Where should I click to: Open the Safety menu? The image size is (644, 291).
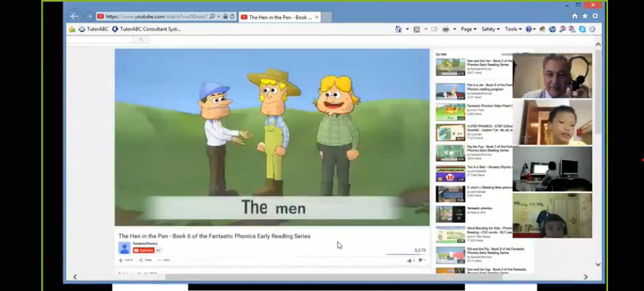(490, 29)
